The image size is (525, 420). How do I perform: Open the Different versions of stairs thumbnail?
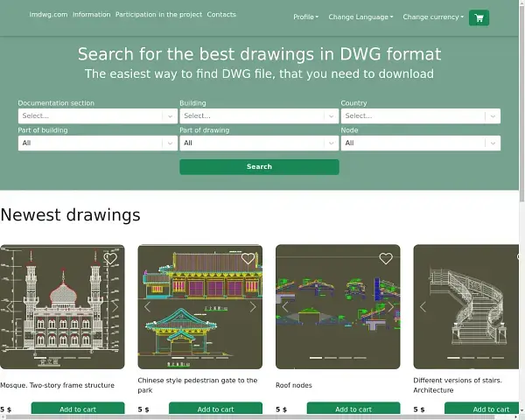tap(469, 306)
